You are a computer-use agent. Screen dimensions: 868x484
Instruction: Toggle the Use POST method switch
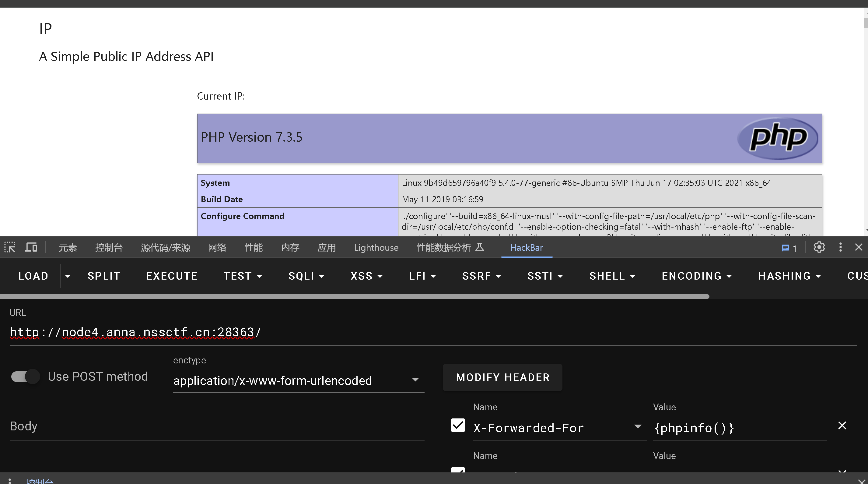26,376
